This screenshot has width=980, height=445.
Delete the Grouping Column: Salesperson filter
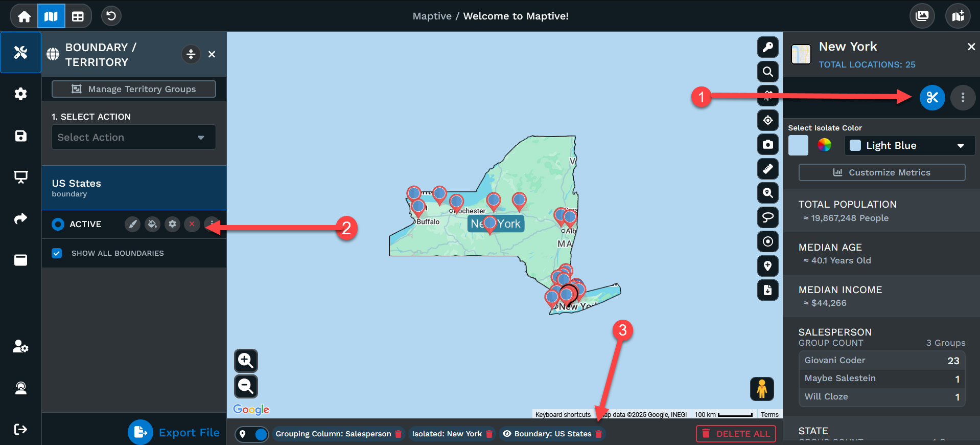399,434
